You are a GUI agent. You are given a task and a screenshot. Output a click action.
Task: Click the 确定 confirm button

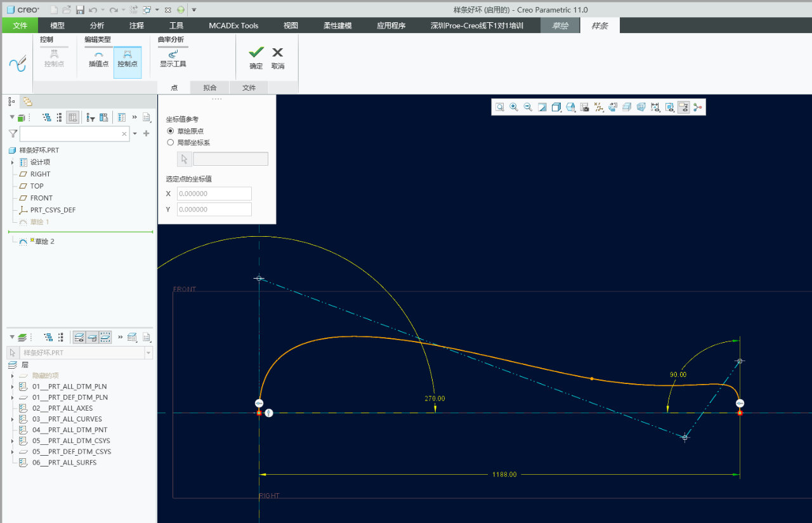click(256, 57)
